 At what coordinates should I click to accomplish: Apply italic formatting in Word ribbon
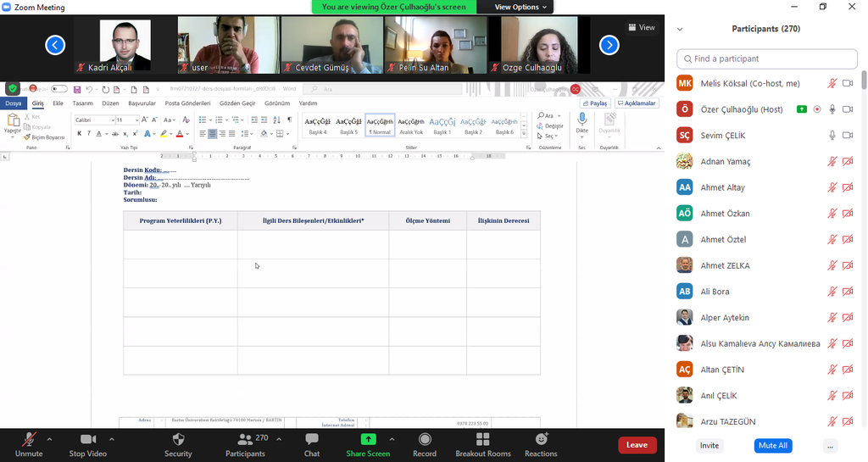click(88, 133)
